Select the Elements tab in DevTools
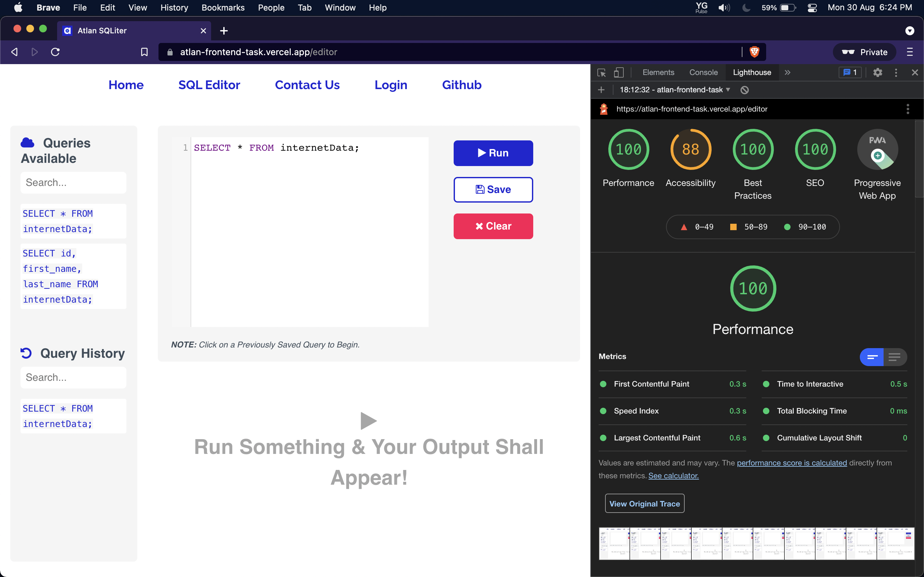The image size is (924, 577). [x=658, y=72]
